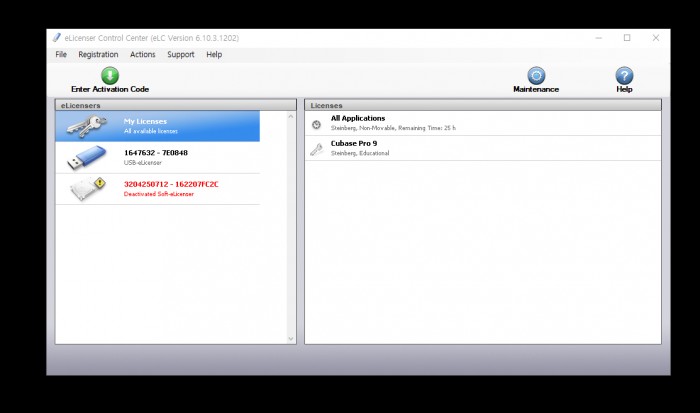700x413 pixels.
Task: Open the Actions menu
Action: tap(142, 54)
